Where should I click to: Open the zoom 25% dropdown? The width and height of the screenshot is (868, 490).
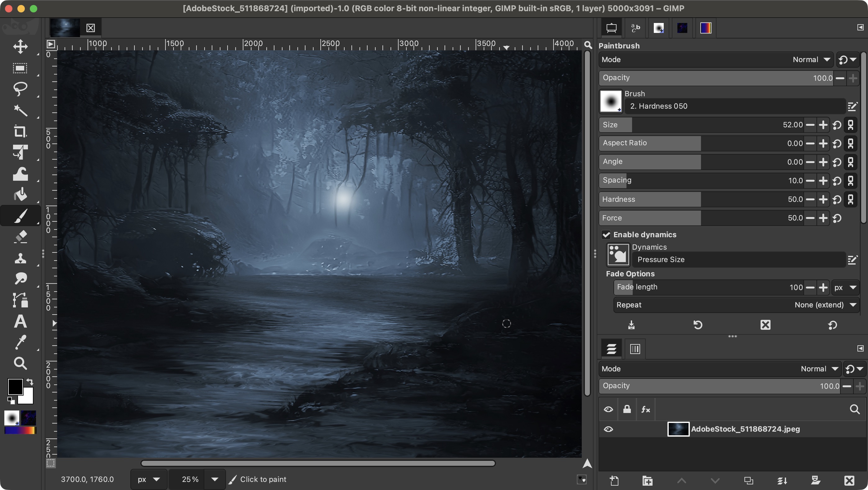click(215, 479)
